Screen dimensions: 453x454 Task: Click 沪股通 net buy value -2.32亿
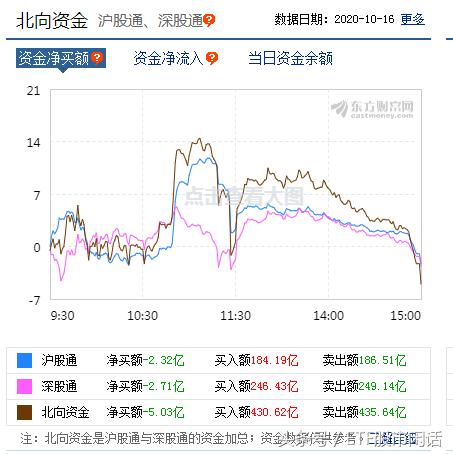(x=163, y=360)
